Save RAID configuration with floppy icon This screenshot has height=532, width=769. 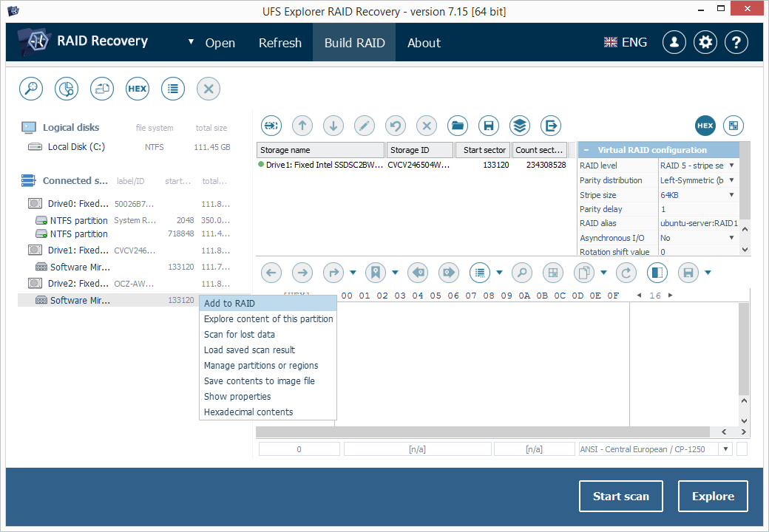(x=489, y=126)
